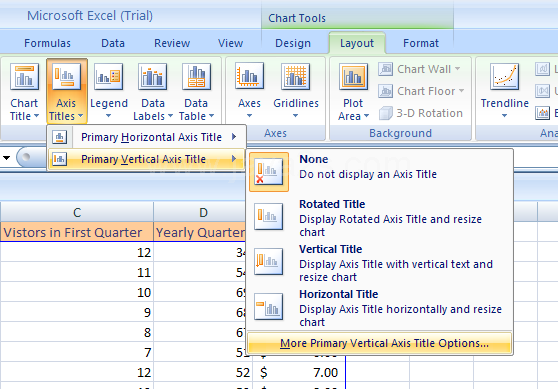Open the Name Box dropdown arrow
Viewport: 558px width, 389px height.
(x=6, y=157)
